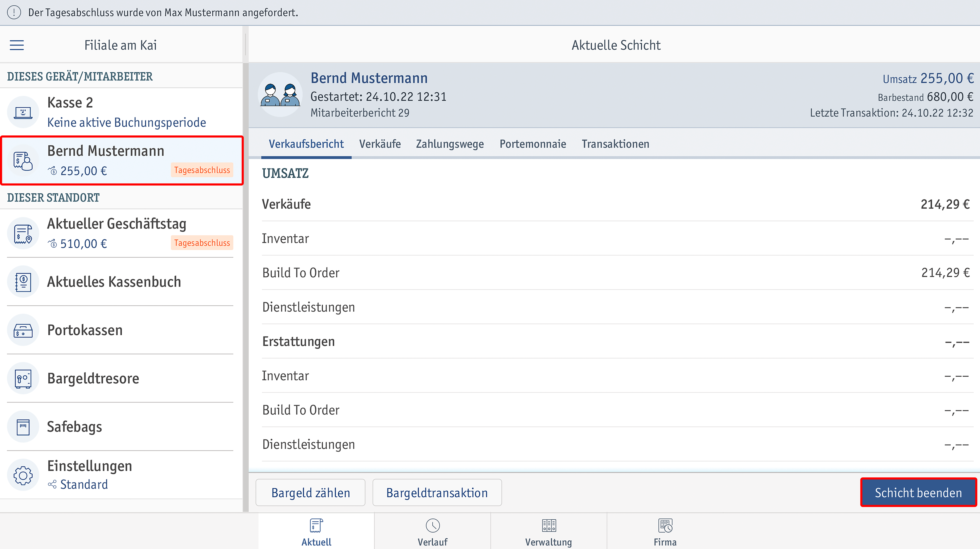Open the Zahlungswege tab
Image resolution: width=980 pixels, height=549 pixels.
[450, 144]
